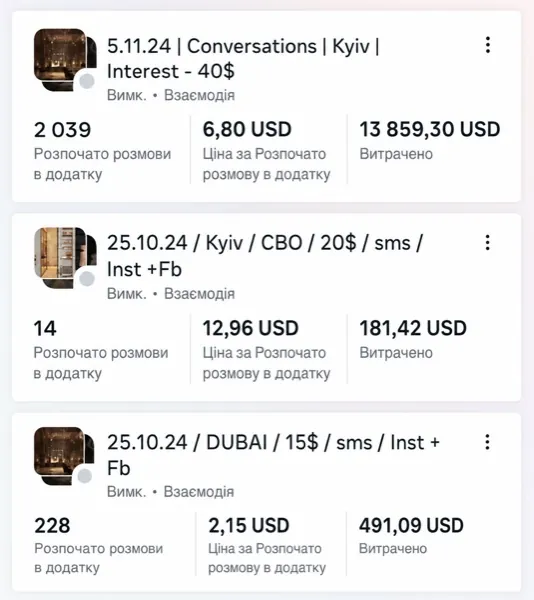This screenshot has height=600, width=534.
Task: Open campaign title '25.10.24 / Kyiv / CBO'
Action: pyautogui.click(x=265, y=256)
